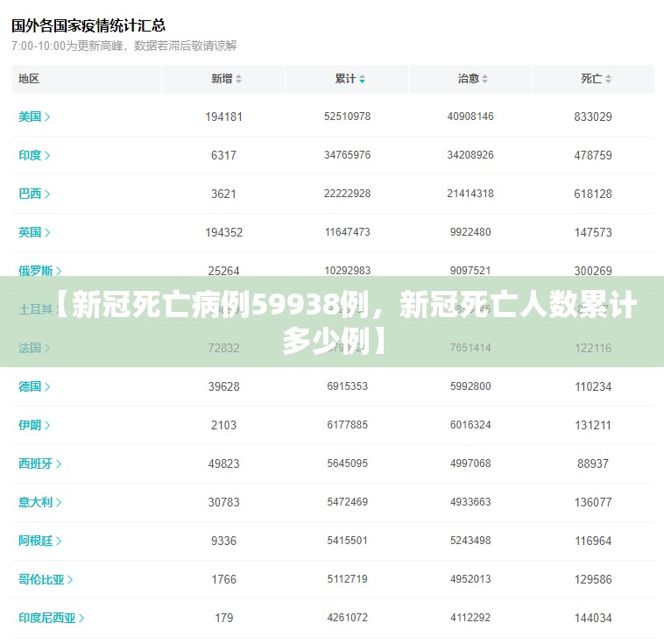Select 印度尼西亚 cumulative value 4261072
Viewport: 664px width, 644px height.
pos(347,618)
